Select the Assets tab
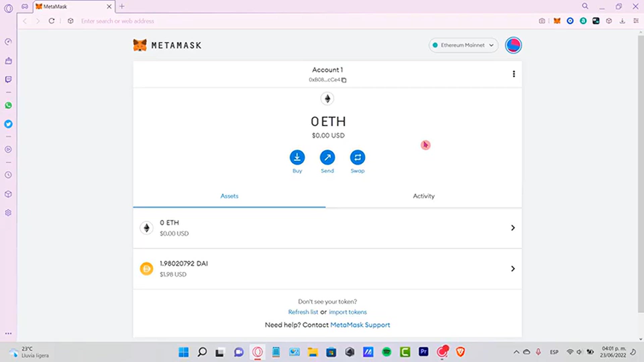644x362 pixels. pyautogui.click(x=229, y=196)
